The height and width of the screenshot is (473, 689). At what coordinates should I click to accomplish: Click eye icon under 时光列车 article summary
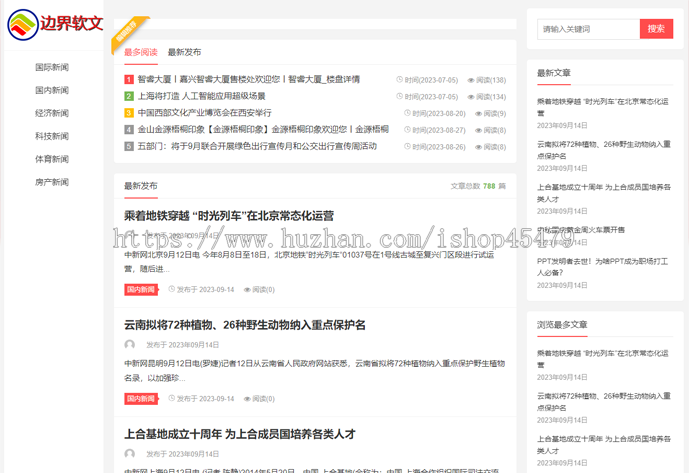point(247,290)
